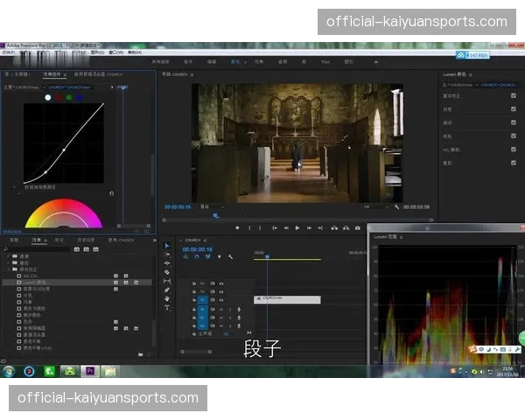This screenshot has width=525, height=420.
Task: Uncheck the fourth Lumetri section checkbox
Action: point(514,136)
